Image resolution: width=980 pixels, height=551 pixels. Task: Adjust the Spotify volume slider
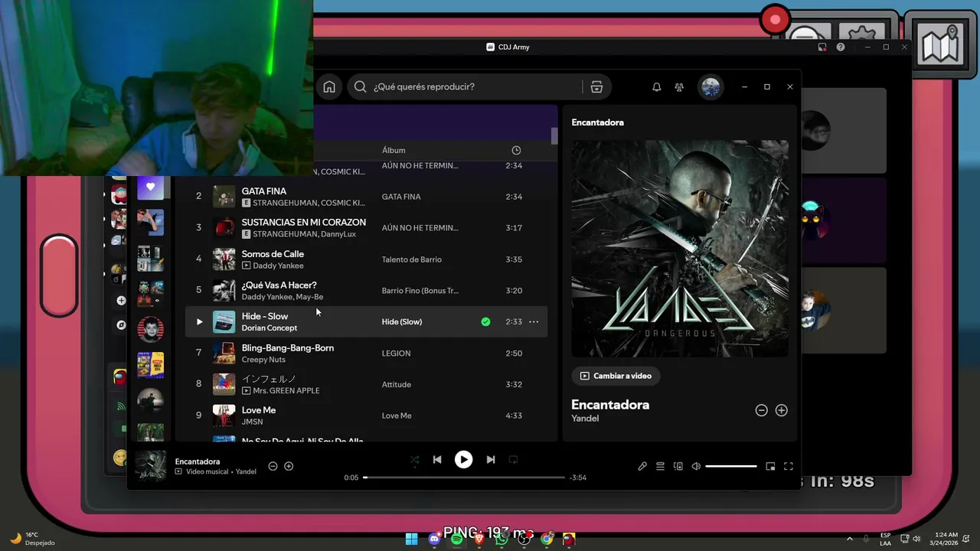click(x=731, y=466)
